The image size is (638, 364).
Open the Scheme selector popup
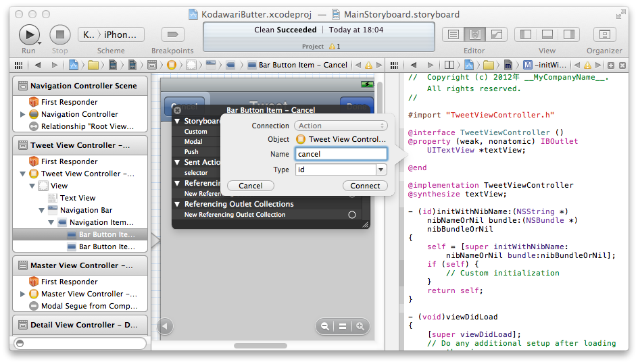click(111, 35)
